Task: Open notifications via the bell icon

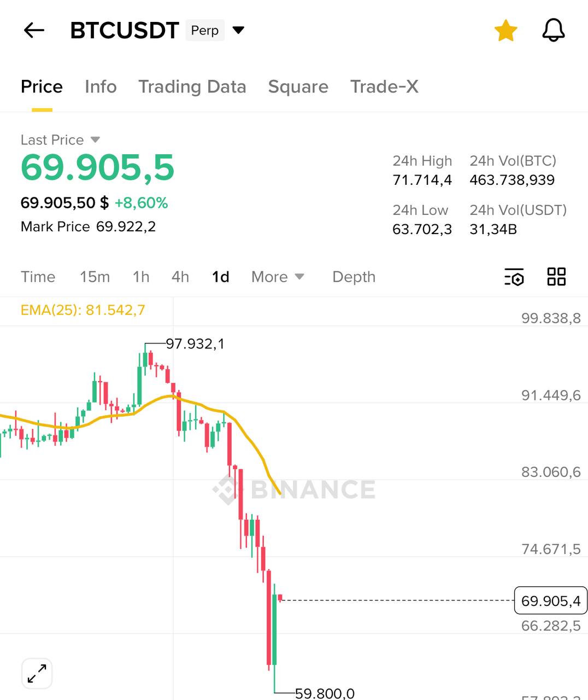Action: [x=552, y=31]
